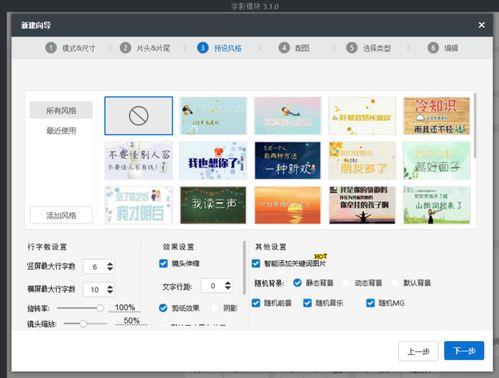Click the 旋转率 slider handle

(100, 308)
